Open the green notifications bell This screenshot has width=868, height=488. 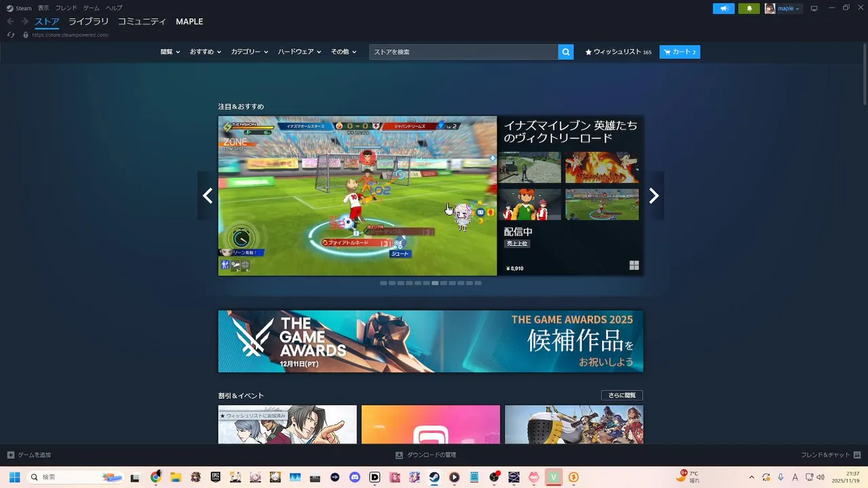coord(749,8)
